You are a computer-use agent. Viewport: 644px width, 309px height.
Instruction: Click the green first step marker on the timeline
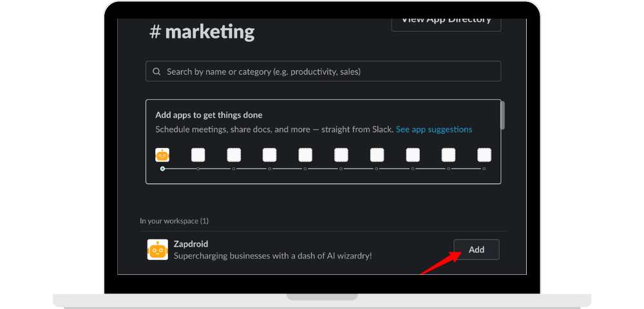pyautogui.click(x=163, y=169)
